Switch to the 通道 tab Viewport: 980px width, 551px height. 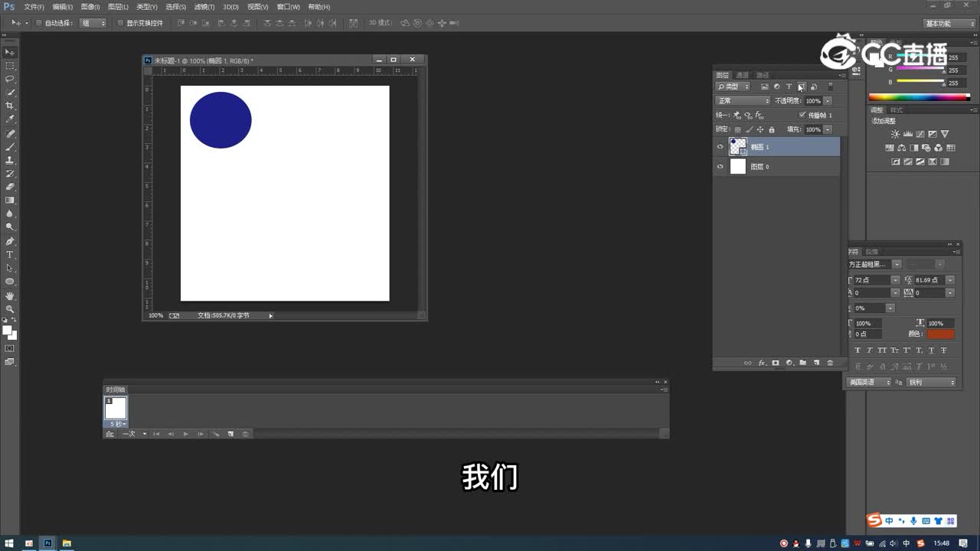742,75
